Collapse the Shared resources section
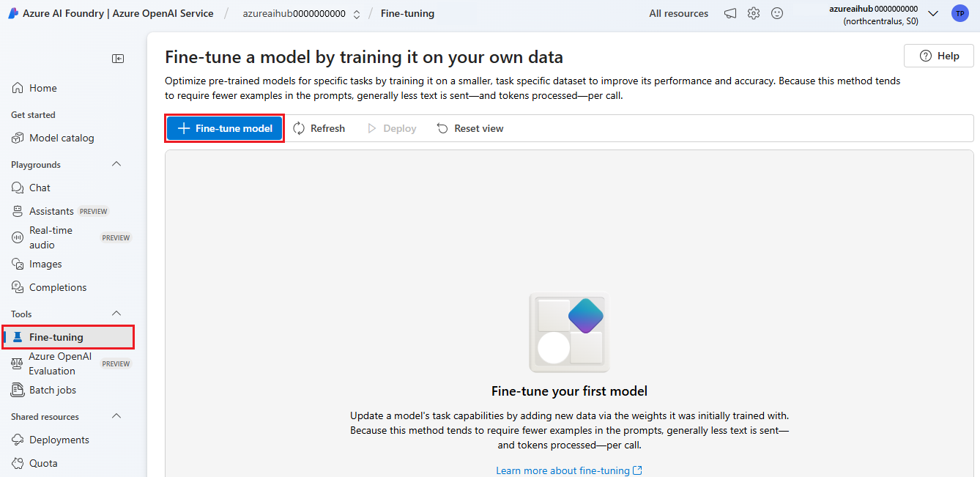The height and width of the screenshot is (477, 980). (x=116, y=416)
